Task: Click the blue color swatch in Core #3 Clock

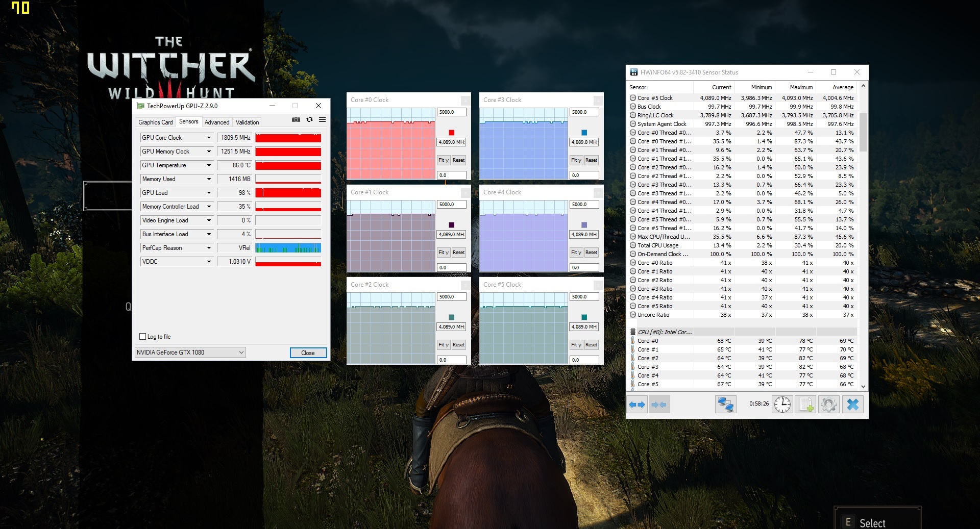Action: pos(584,133)
